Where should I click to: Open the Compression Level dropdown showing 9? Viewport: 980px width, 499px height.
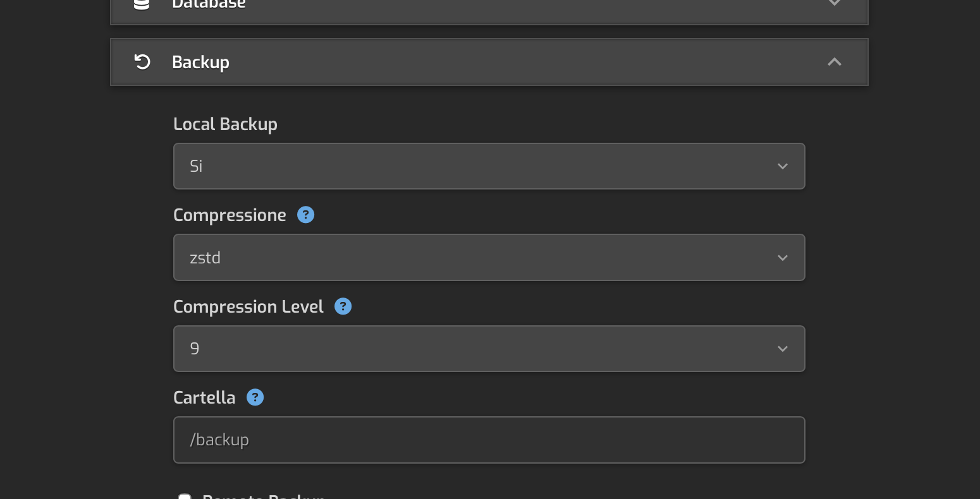coord(481,349)
